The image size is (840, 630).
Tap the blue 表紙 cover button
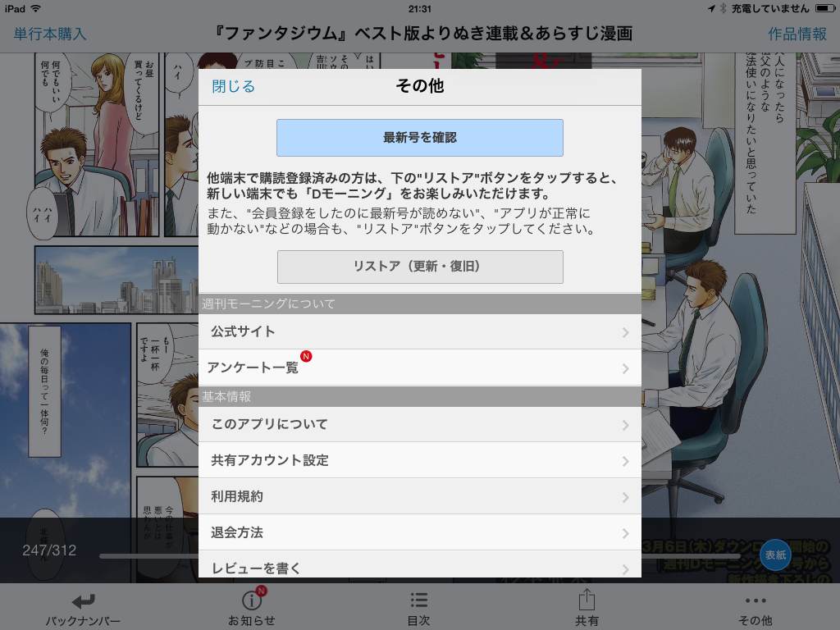click(775, 555)
